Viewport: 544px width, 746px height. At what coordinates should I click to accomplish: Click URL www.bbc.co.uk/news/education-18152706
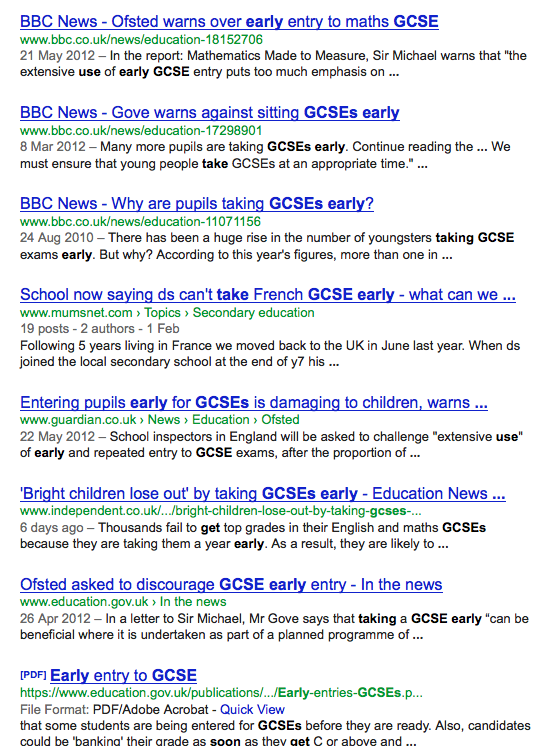click(x=141, y=39)
